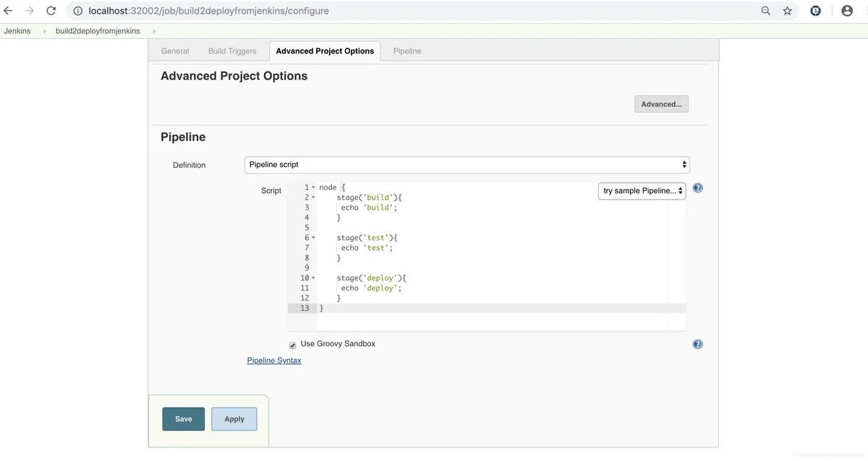The width and height of the screenshot is (868, 461).
Task: Fold the deploy stage at line 10
Action: pos(313,278)
